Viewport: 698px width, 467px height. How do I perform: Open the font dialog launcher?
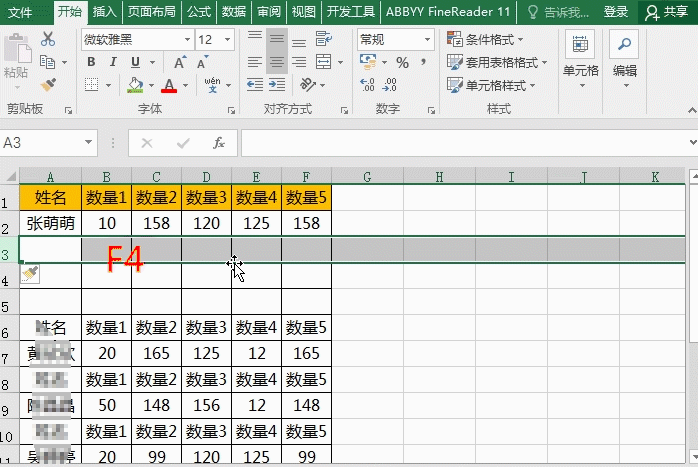[231, 110]
